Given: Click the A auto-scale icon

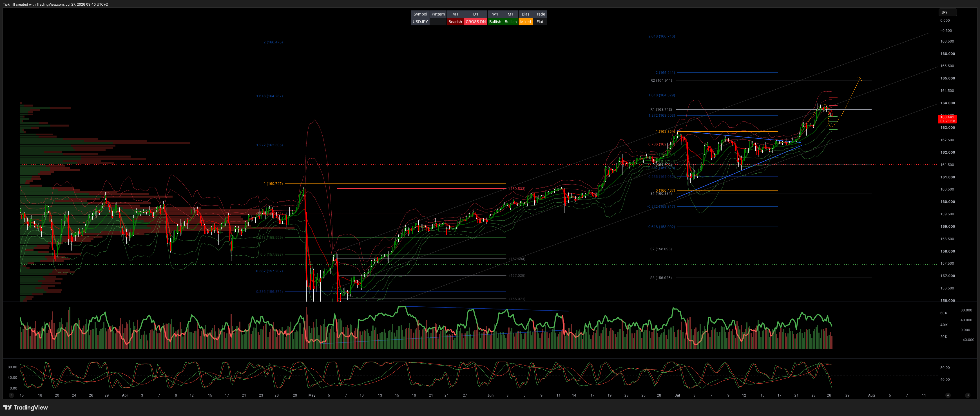Looking at the screenshot, I should tap(948, 395).
